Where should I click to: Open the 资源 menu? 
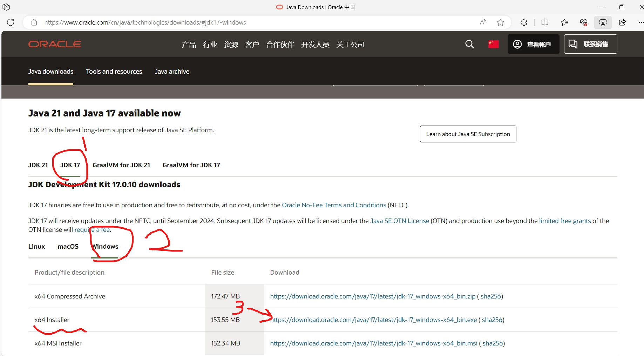point(231,45)
